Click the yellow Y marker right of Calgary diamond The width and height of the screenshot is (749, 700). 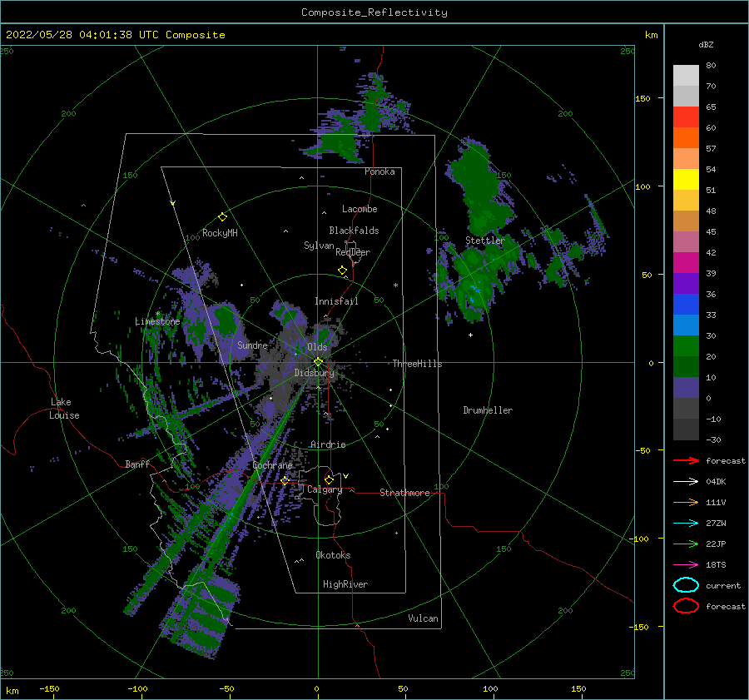click(346, 476)
